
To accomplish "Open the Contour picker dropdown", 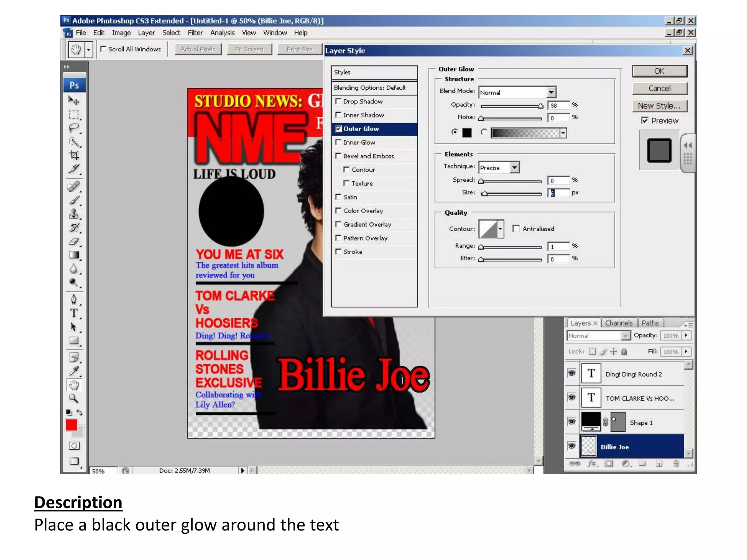I will (x=500, y=229).
